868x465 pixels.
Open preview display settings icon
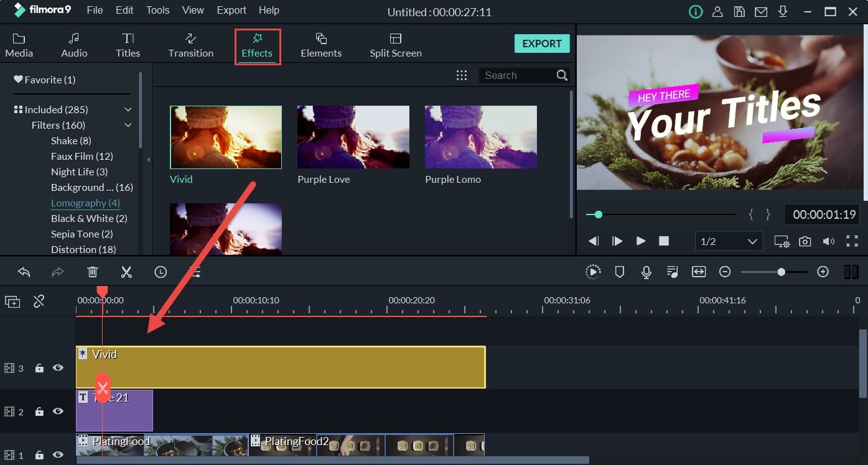782,241
